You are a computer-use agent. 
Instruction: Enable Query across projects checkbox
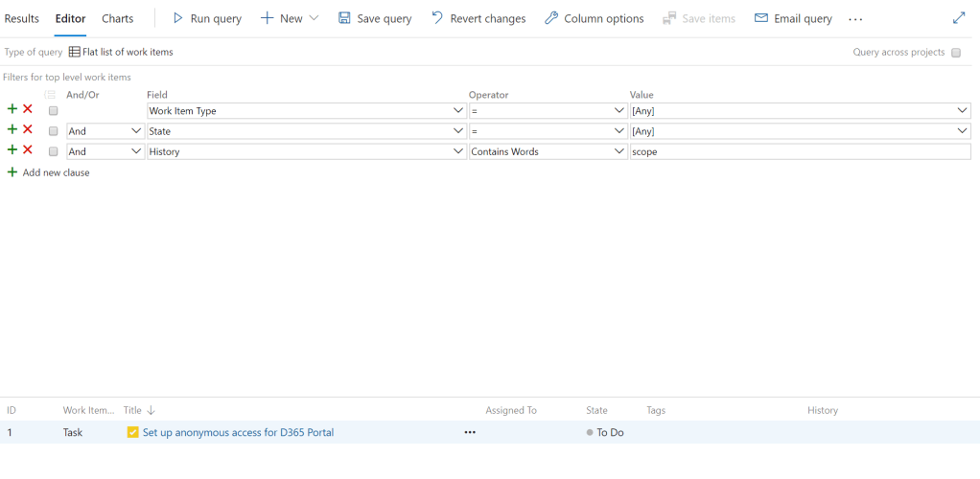pos(955,53)
